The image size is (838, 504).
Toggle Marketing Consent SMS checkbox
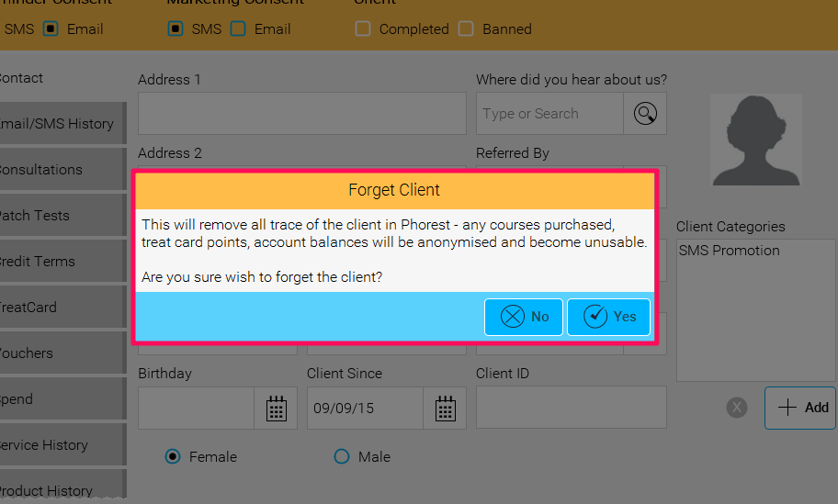176,28
